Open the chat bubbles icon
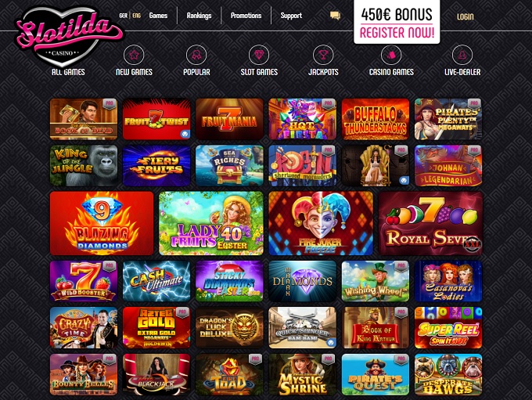 pos(335,16)
